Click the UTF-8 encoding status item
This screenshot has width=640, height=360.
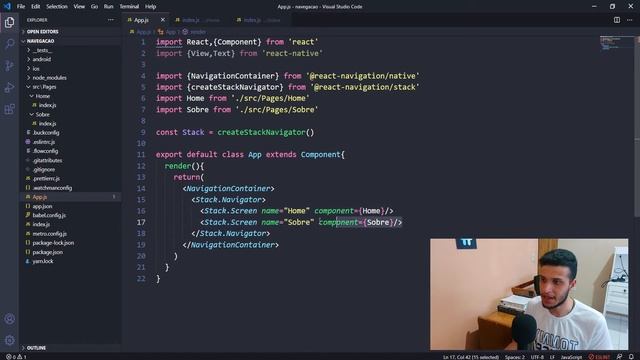tap(537, 357)
